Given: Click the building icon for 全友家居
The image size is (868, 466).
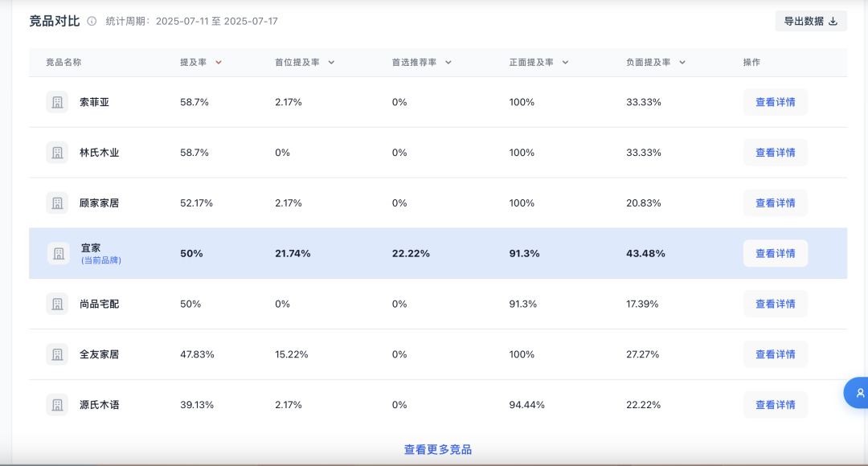Looking at the screenshot, I should tap(57, 354).
